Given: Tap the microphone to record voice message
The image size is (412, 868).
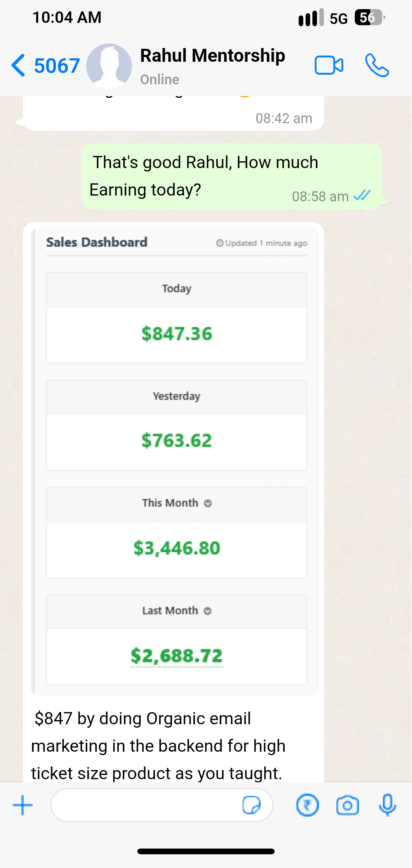Looking at the screenshot, I should 387,805.
